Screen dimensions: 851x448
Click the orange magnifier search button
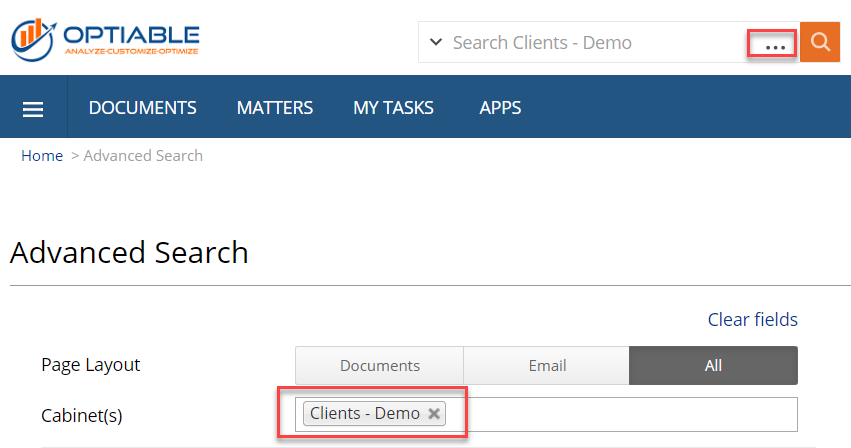point(820,42)
